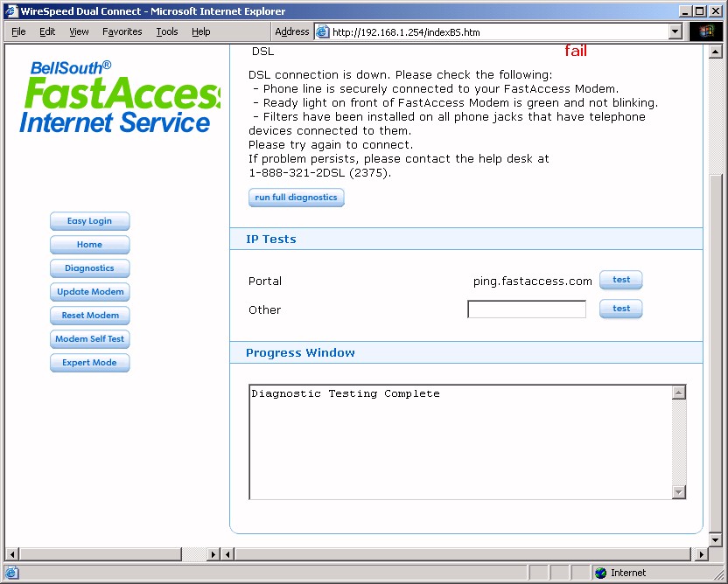Go to Home in sidebar
Image resolution: width=728 pixels, height=584 pixels.
[89, 245]
